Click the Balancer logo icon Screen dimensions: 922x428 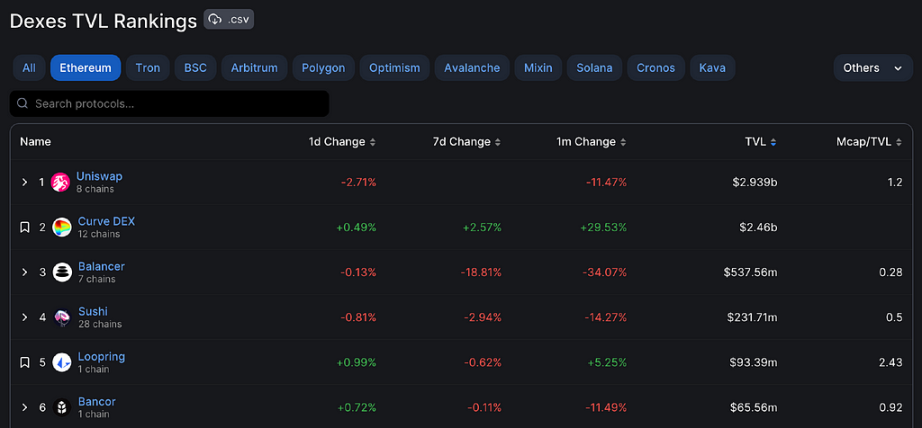(62, 272)
